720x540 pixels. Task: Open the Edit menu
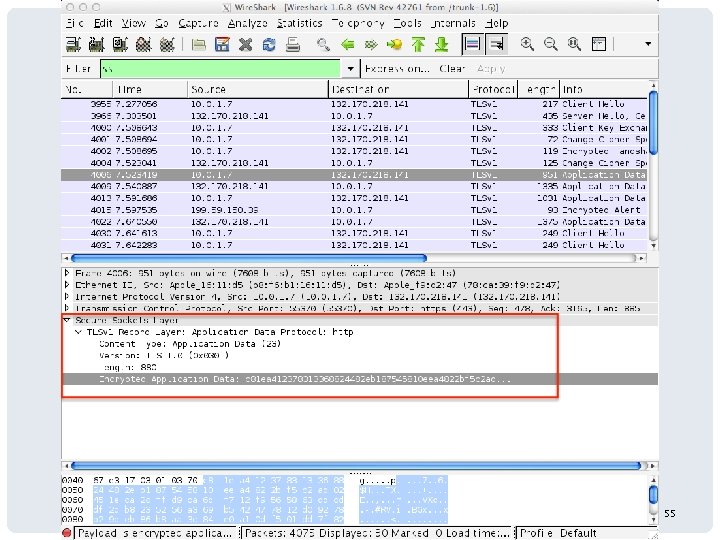click(103, 23)
